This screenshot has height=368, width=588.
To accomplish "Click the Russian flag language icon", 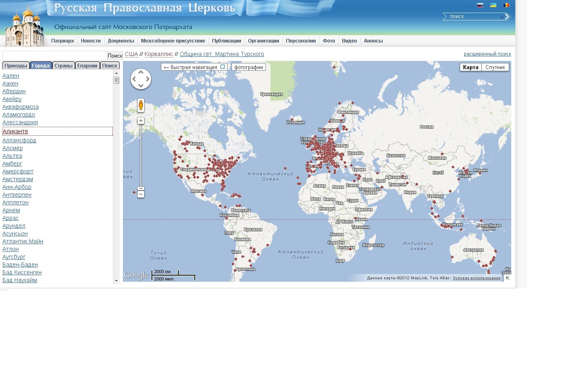I will (x=480, y=5).
